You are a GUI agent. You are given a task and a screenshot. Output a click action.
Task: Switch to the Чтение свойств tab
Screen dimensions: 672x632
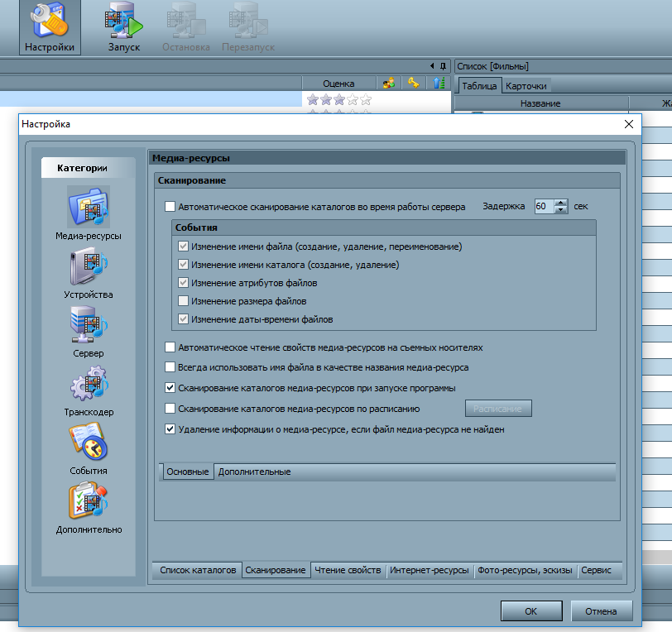point(348,571)
